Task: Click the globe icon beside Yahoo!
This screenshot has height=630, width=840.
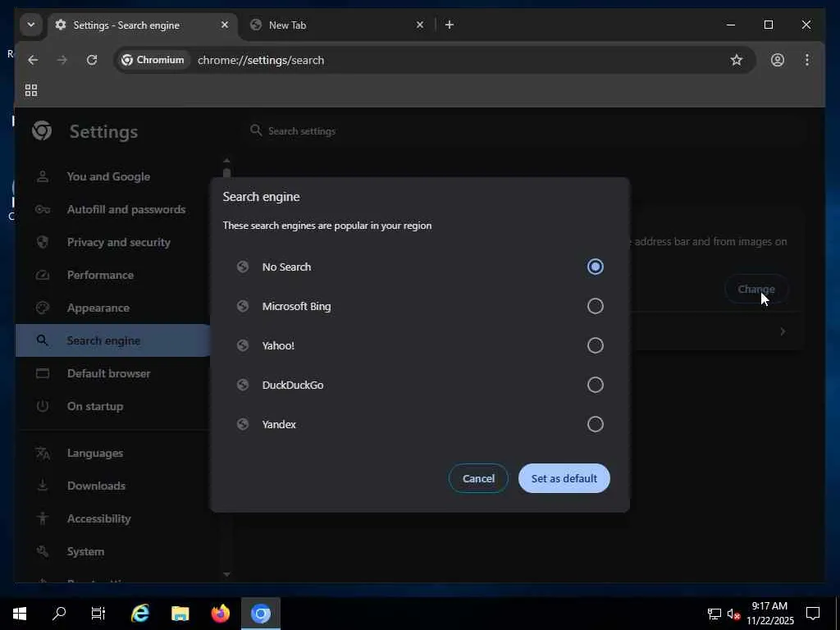Action: click(243, 345)
